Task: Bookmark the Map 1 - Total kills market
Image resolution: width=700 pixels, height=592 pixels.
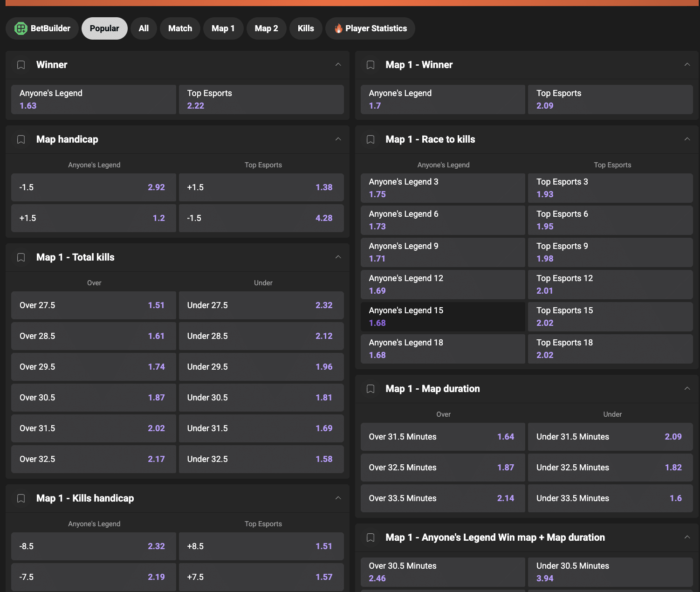Action: tap(21, 257)
